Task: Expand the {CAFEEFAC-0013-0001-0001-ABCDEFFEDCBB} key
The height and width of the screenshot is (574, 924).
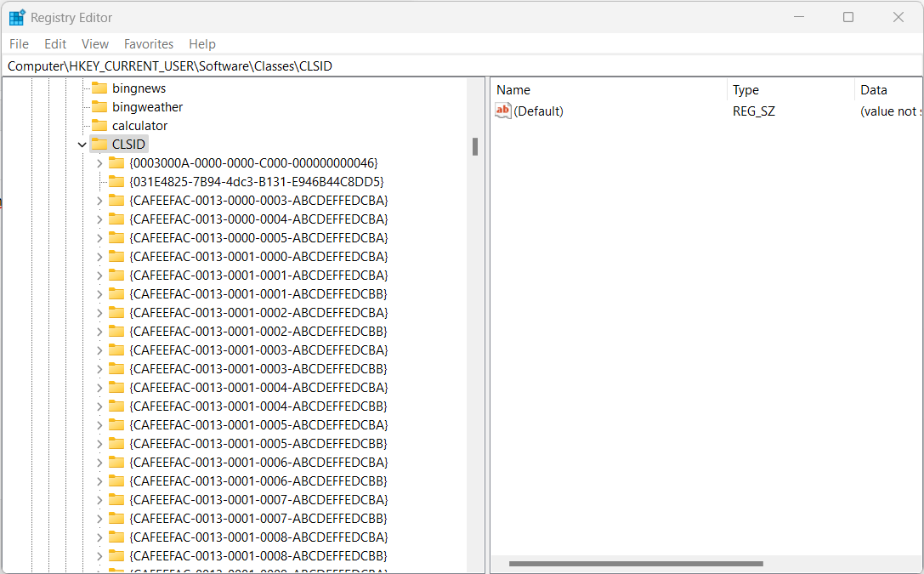Action: (x=99, y=294)
